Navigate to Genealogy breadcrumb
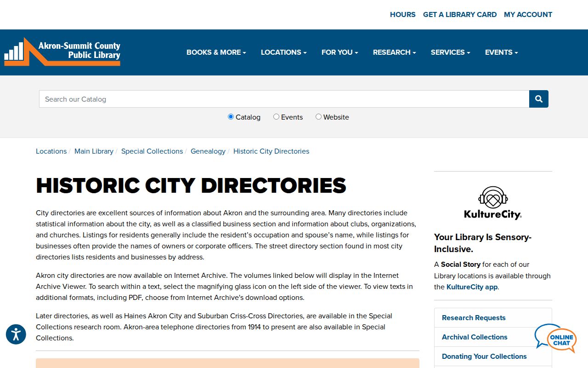This screenshot has width=588, height=368. pos(208,151)
